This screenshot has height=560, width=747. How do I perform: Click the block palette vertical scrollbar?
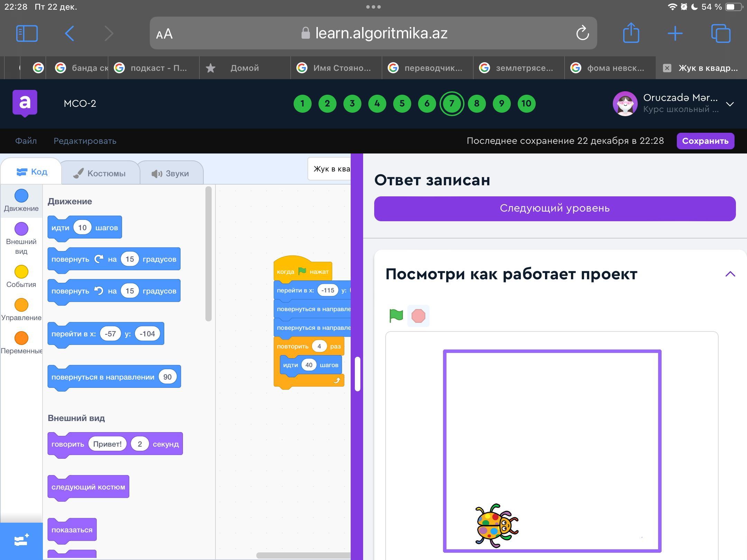point(208,254)
